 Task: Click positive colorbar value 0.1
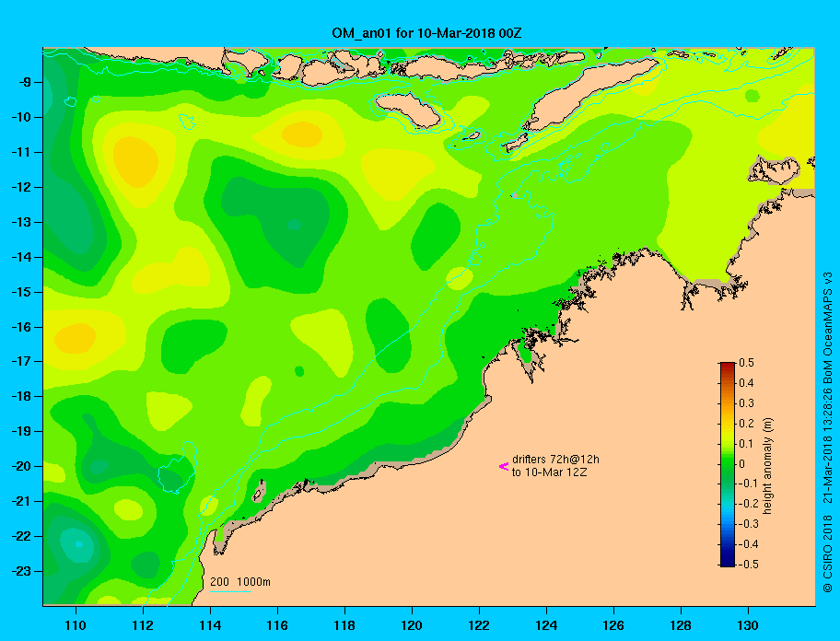pos(746,444)
